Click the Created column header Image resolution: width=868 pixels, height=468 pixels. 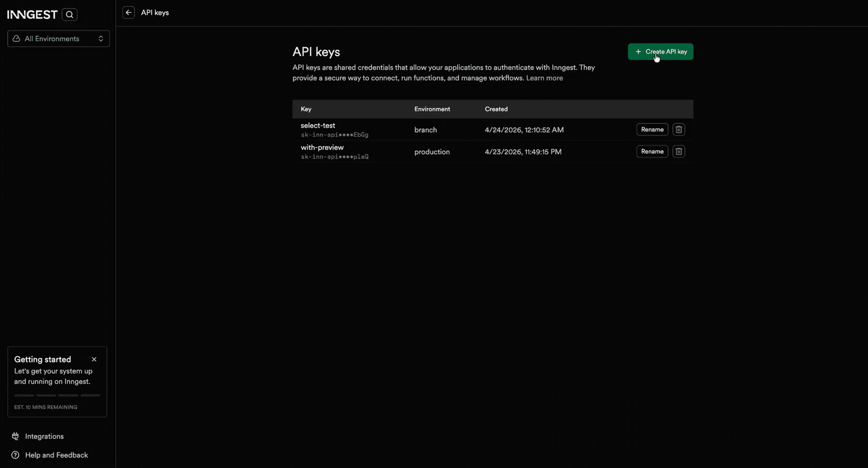point(496,109)
